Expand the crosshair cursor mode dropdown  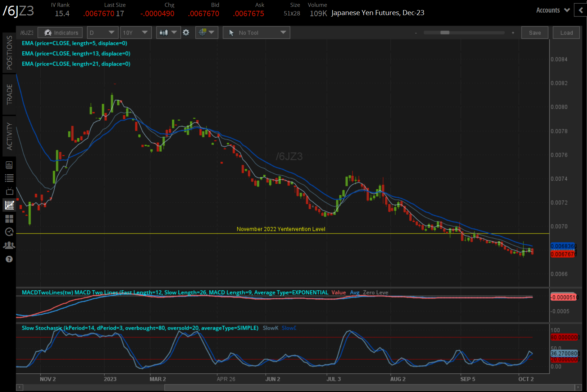(x=206, y=33)
